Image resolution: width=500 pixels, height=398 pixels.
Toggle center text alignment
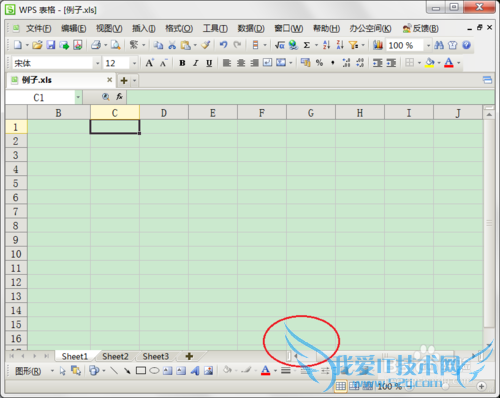coord(241,63)
